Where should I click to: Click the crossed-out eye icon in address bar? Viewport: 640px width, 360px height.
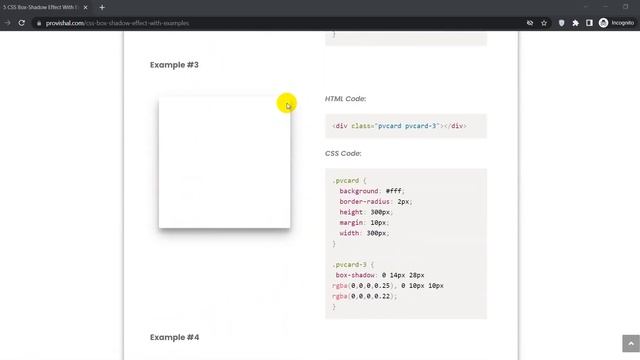(530, 23)
